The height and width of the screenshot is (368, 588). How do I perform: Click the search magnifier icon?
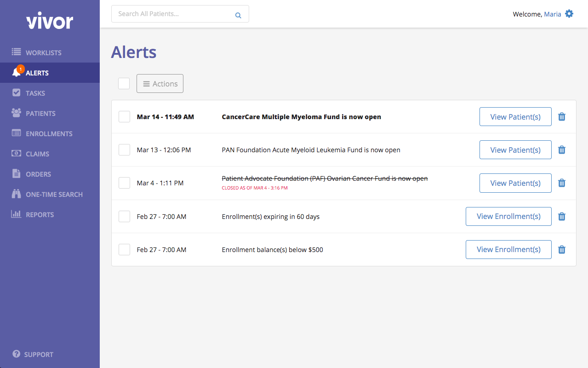238,15
